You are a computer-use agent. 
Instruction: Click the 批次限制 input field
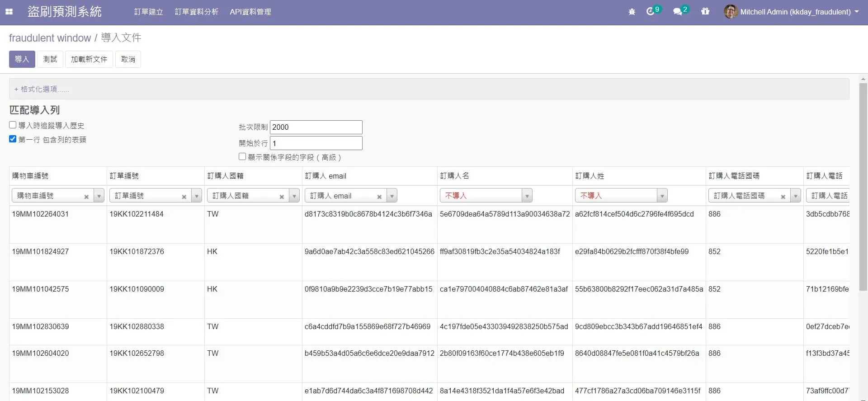pyautogui.click(x=316, y=127)
